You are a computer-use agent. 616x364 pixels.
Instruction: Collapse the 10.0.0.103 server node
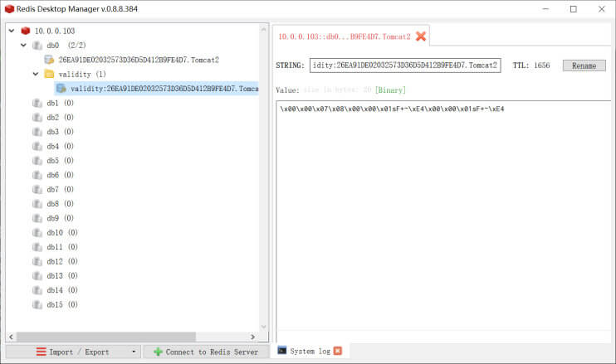click(12, 31)
